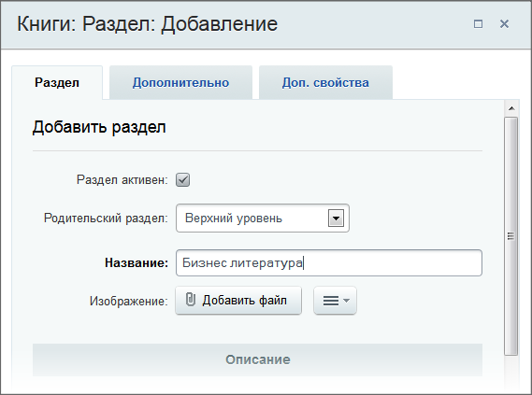Viewport: 532px width, 395px height.
Task: Switch to the Дополнительно tab
Action: tap(180, 83)
